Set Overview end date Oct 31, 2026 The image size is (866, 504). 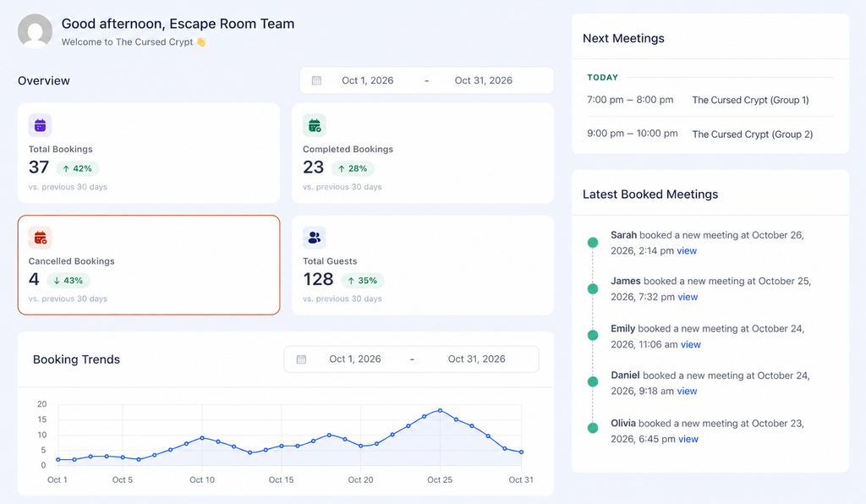[483, 80]
